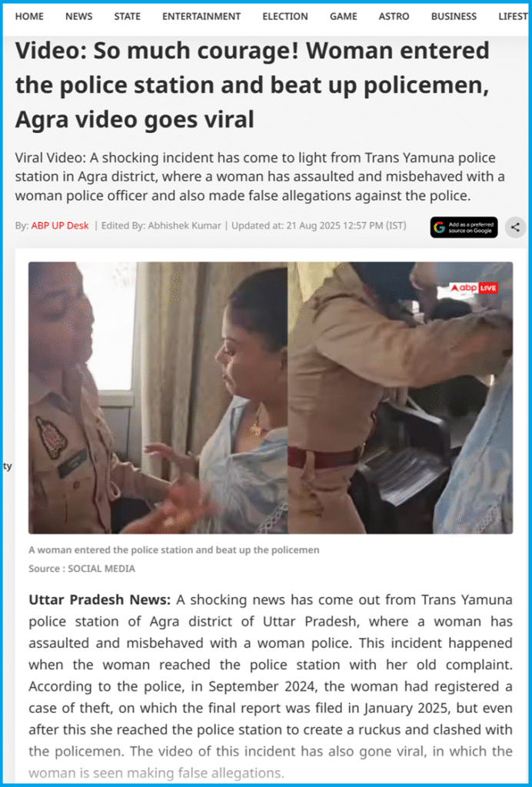The image size is (532, 787).
Task: Open the NEWS navigation item
Action: (x=78, y=17)
